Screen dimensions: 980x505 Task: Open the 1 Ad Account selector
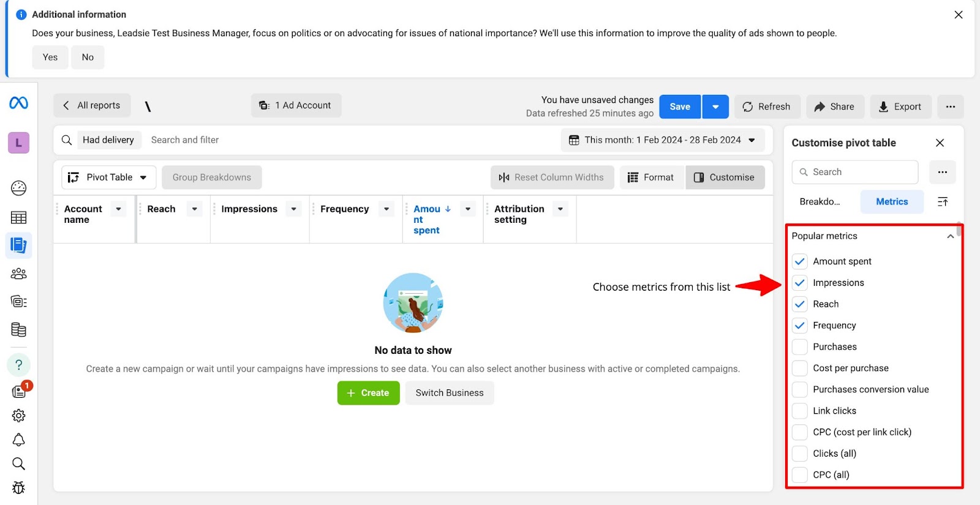pos(296,105)
